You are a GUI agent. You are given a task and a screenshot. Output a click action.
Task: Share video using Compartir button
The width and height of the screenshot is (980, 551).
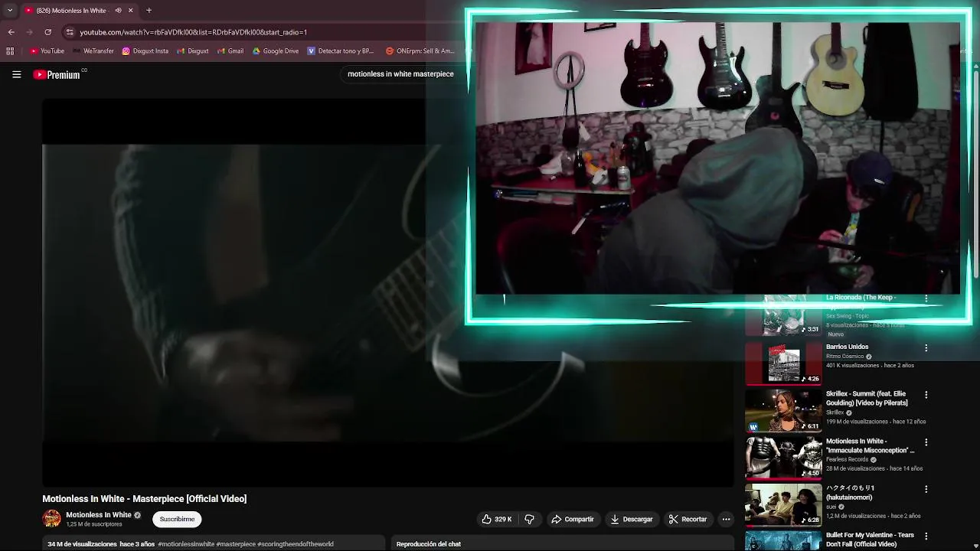[x=573, y=519]
